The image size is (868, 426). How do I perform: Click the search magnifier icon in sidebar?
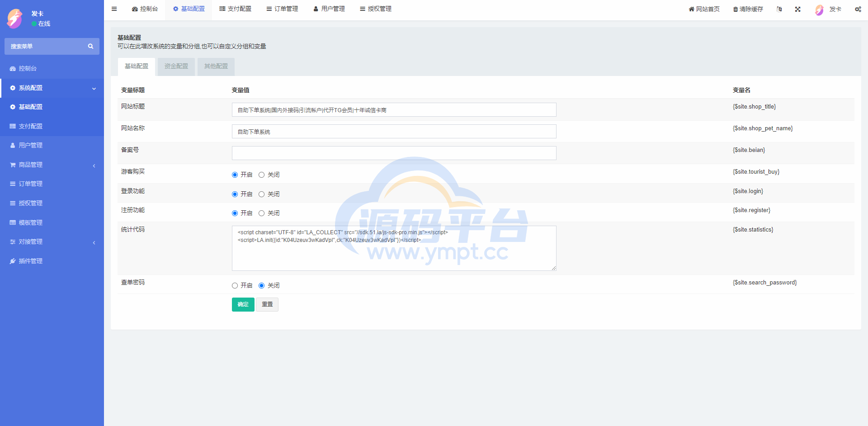coord(90,46)
